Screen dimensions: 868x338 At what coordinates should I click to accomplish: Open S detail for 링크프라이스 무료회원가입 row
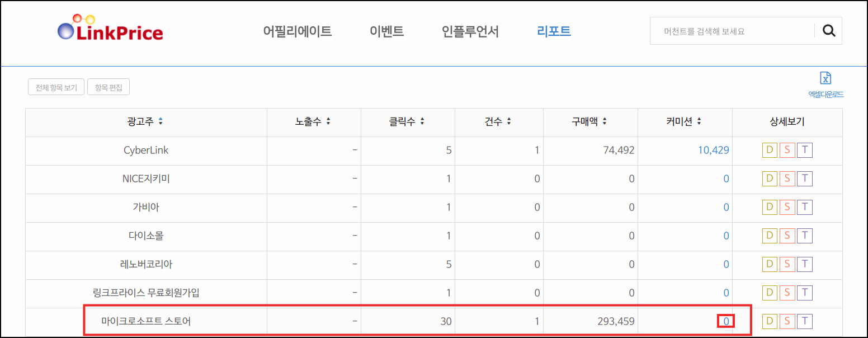point(787,293)
